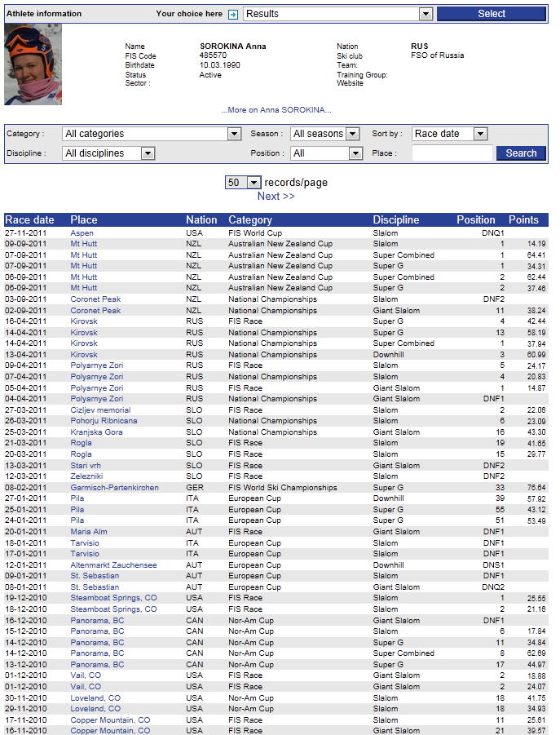Click the SOROKINA Anna name text
The image size is (560, 735).
(232, 46)
